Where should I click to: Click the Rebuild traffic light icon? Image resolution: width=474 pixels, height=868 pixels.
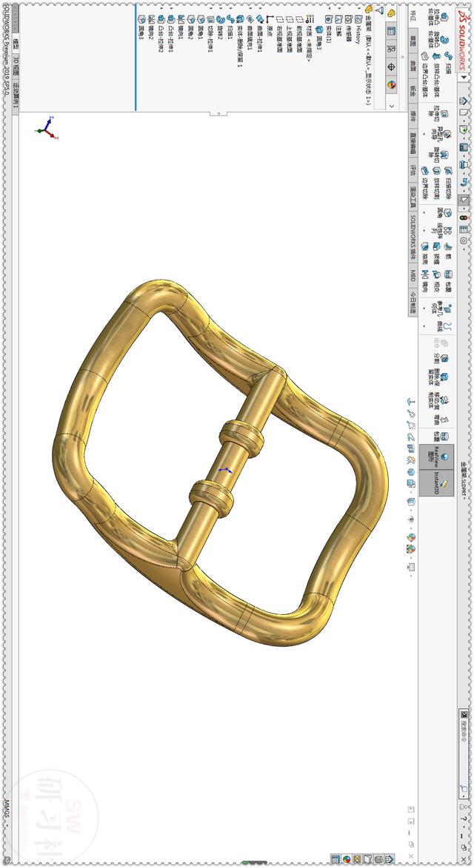click(464, 218)
